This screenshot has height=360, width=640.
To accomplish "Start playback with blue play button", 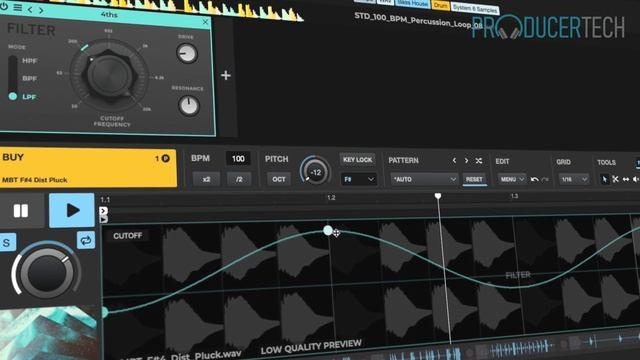I will 72,211.
